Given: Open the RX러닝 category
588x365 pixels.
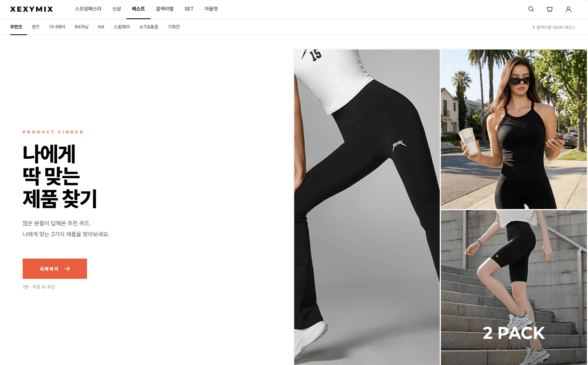Looking at the screenshot, I should [x=82, y=27].
